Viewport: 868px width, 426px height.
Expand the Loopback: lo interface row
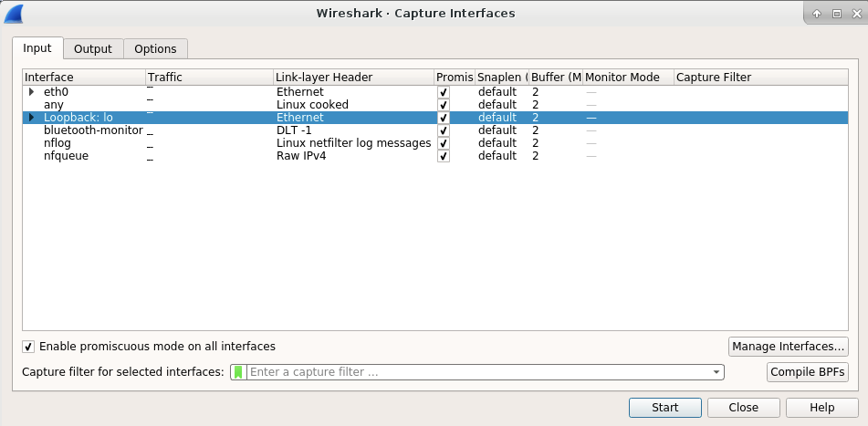(x=32, y=118)
